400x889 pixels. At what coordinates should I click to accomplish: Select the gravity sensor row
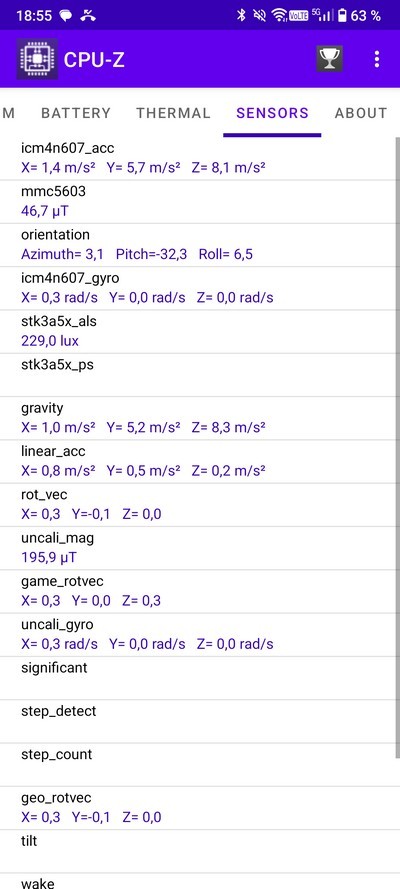click(x=197, y=418)
